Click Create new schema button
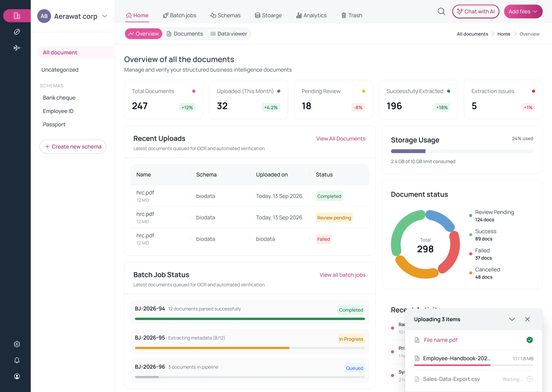552x392 pixels. [x=73, y=147]
